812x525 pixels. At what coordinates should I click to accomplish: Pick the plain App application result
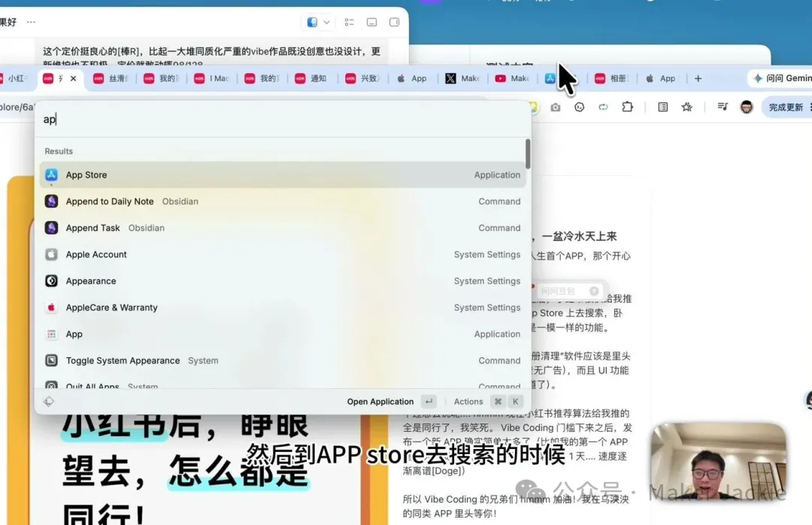[x=283, y=334]
